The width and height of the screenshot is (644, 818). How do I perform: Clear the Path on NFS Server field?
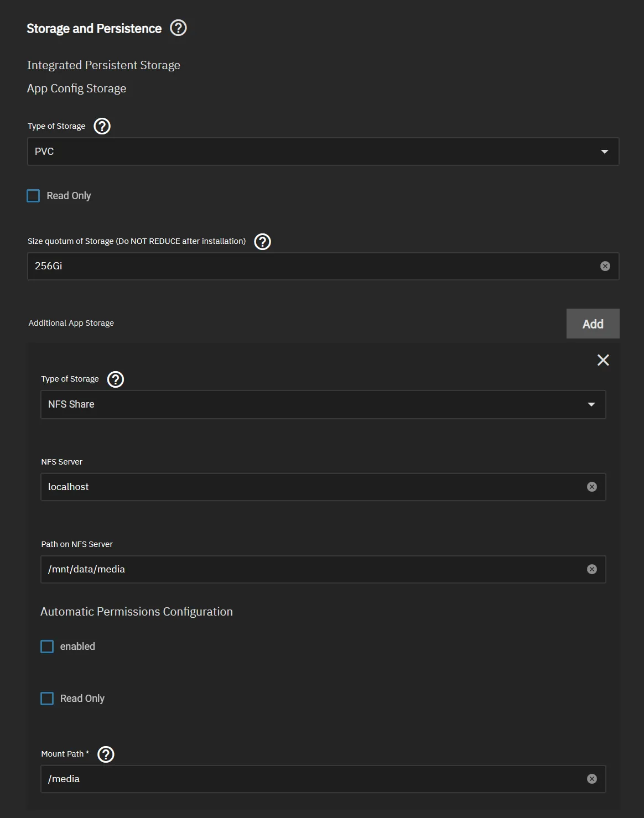592,569
